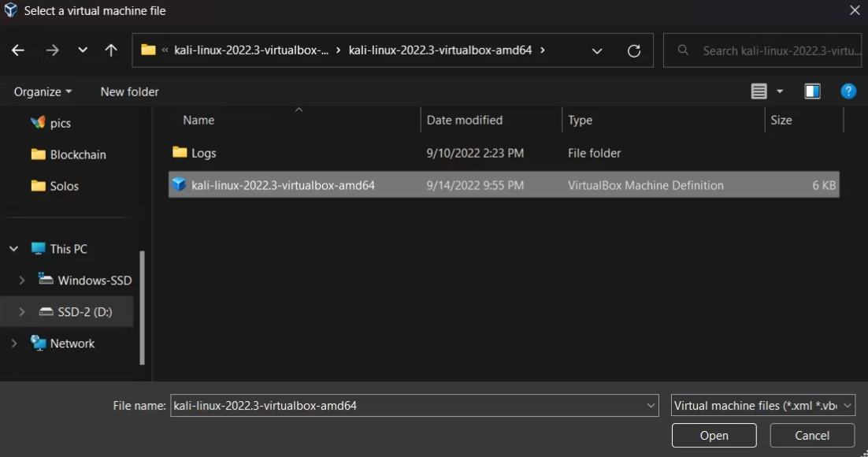Click the File folder type cell
The width and height of the screenshot is (868, 457).
pyautogui.click(x=594, y=153)
